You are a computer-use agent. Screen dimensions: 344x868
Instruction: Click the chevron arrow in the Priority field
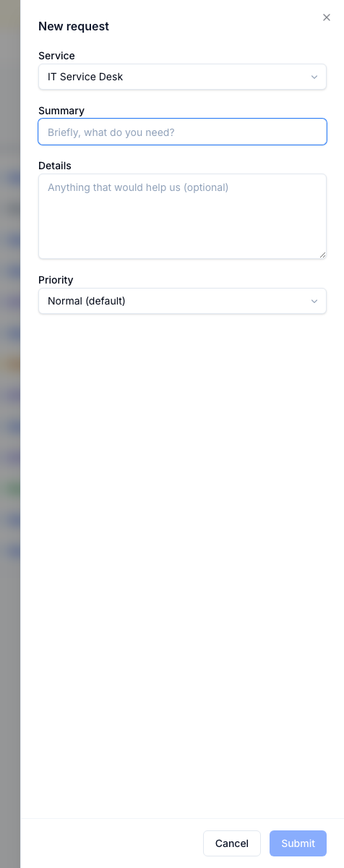[314, 302]
